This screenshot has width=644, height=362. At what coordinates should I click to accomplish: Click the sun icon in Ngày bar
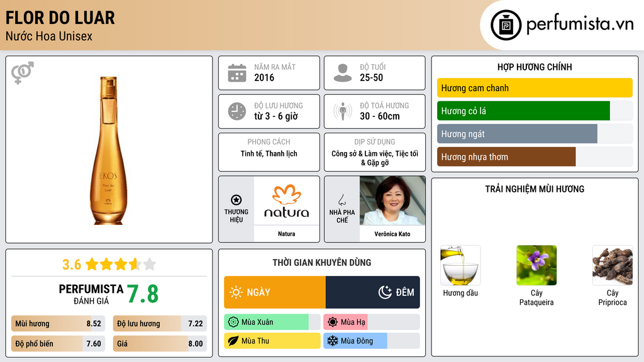(x=236, y=292)
